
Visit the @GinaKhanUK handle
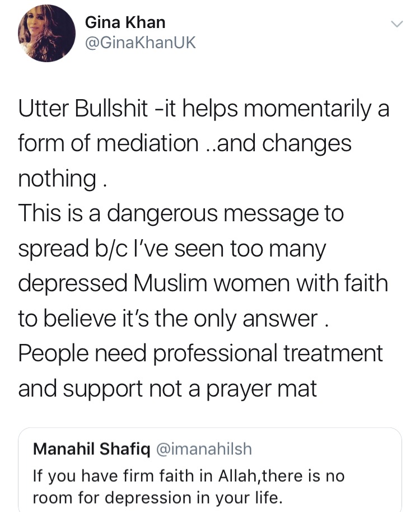point(141,43)
